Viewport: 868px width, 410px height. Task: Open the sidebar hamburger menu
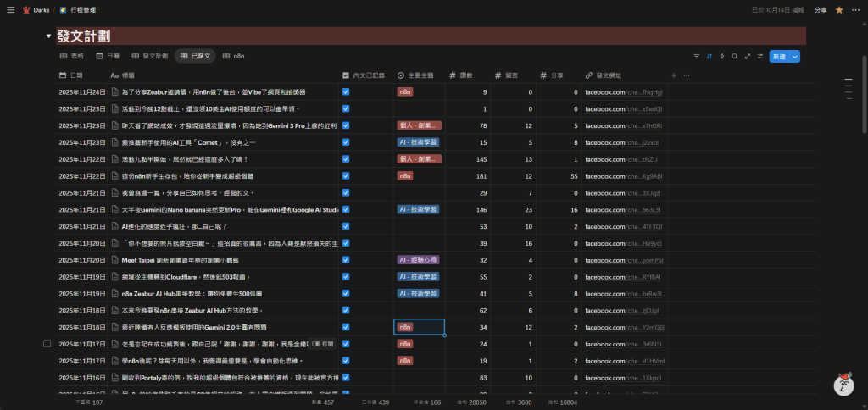[x=11, y=10]
